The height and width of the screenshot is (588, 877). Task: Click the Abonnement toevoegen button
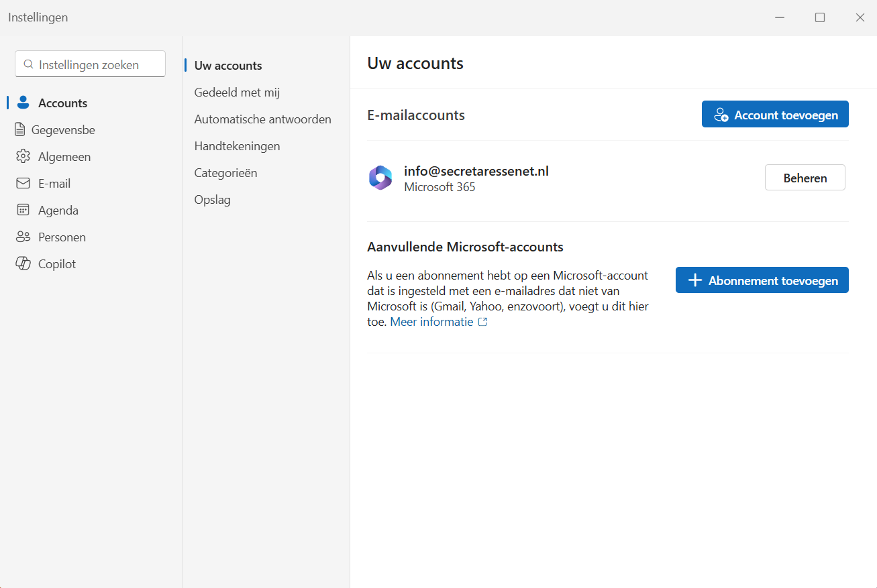coord(762,280)
